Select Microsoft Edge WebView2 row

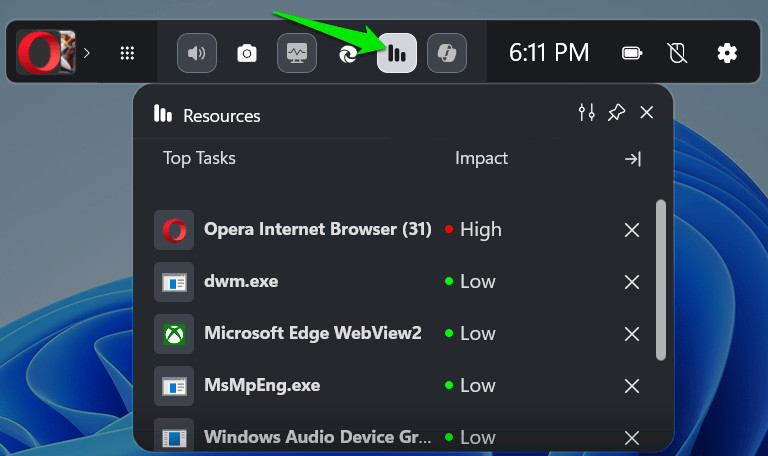398,334
